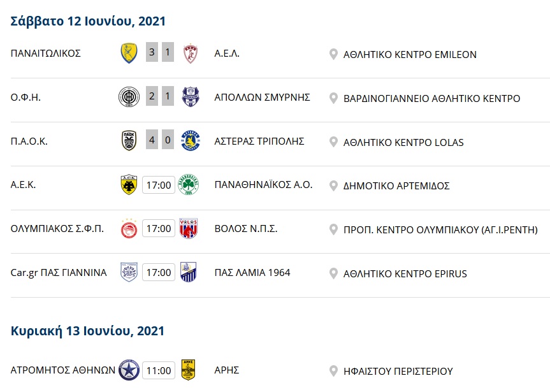Click the ΔΗΜΟΤΙΚΟ ΑΡΤΕΜΙΔΟΣ venue text
The height and width of the screenshot is (392, 550).
(396, 185)
